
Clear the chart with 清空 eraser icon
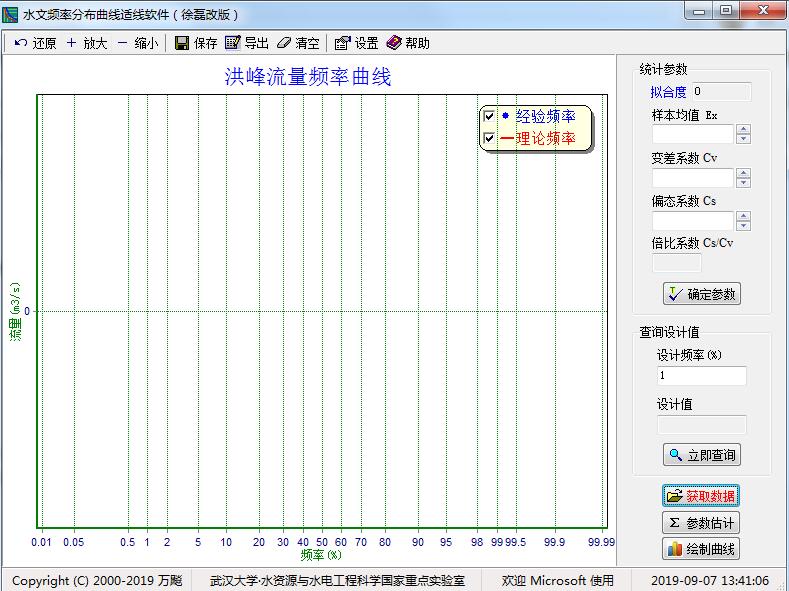click(284, 43)
